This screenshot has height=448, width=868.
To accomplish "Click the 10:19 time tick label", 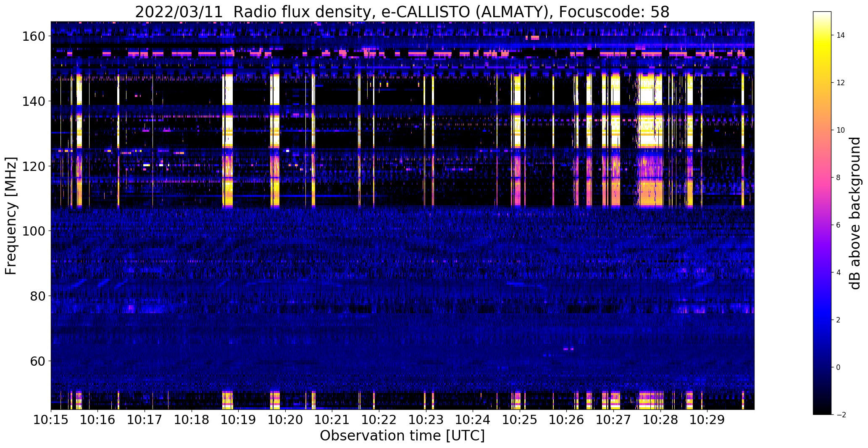I will (238, 419).
